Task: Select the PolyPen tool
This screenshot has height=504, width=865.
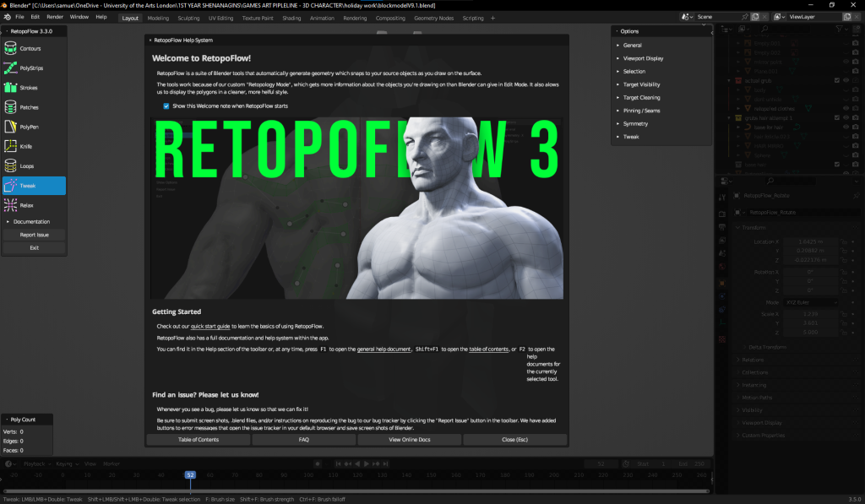Action: click(34, 127)
